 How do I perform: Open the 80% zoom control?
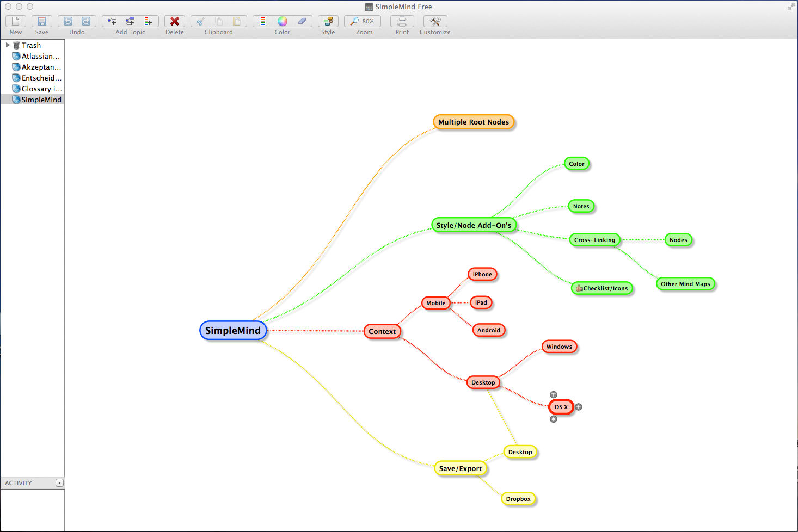point(363,21)
